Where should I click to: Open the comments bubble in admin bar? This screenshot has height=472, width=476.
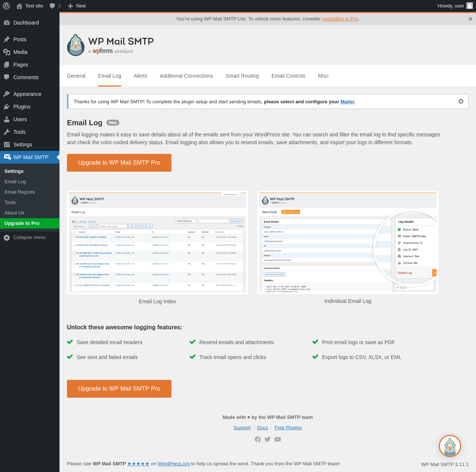tap(52, 6)
